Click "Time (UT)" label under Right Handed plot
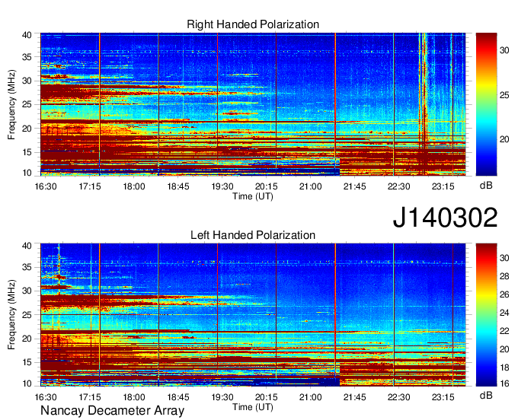This screenshot has width=518, height=420. click(253, 196)
